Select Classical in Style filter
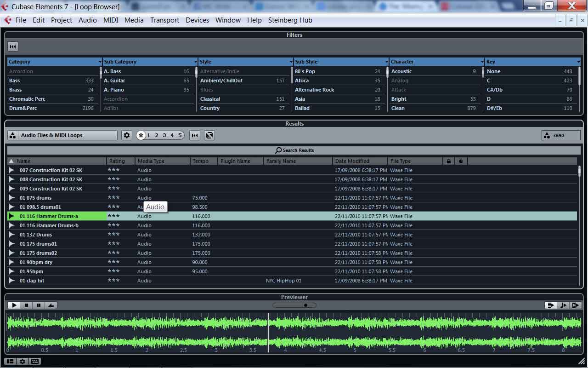 click(243, 99)
